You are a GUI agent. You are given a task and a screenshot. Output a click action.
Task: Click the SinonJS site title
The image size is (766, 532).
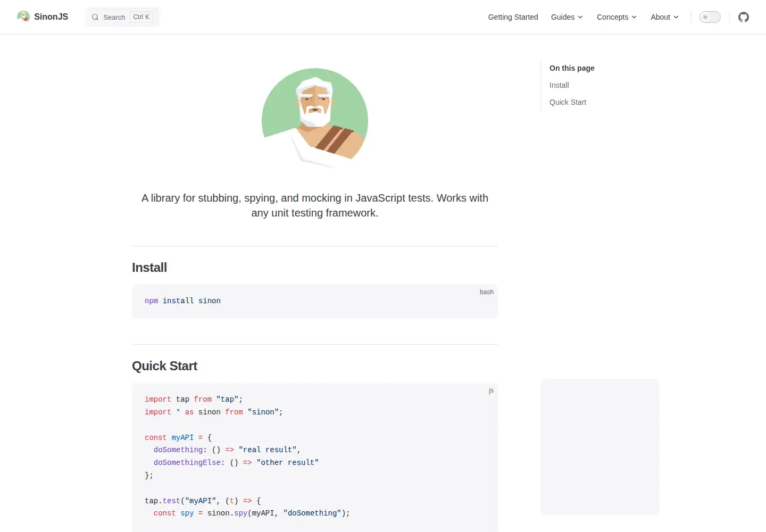pos(51,16)
